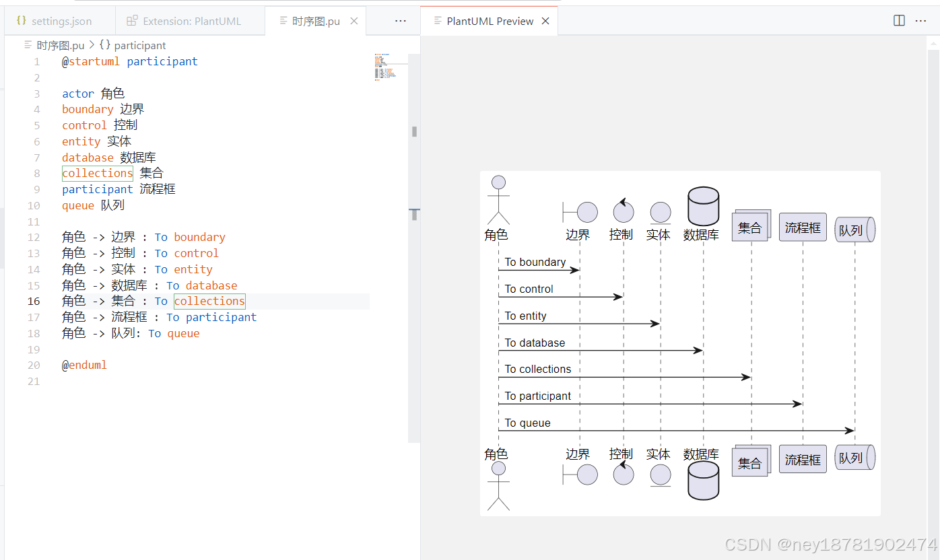This screenshot has width=940, height=560.
Task: Open editor group more actions menu
Action: (401, 21)
